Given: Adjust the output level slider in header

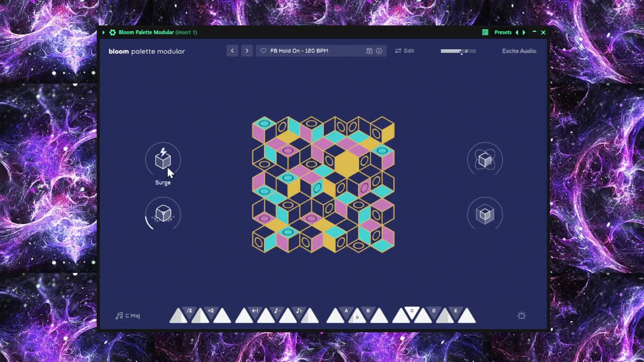Looking at the screenshot, I should [x=458, y=51].
